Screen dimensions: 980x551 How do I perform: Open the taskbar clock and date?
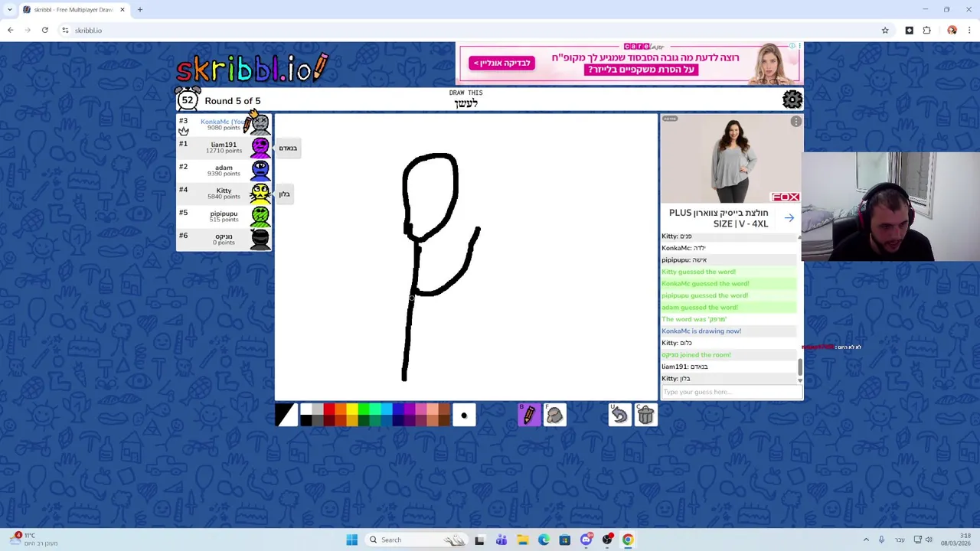pos(955,540)
